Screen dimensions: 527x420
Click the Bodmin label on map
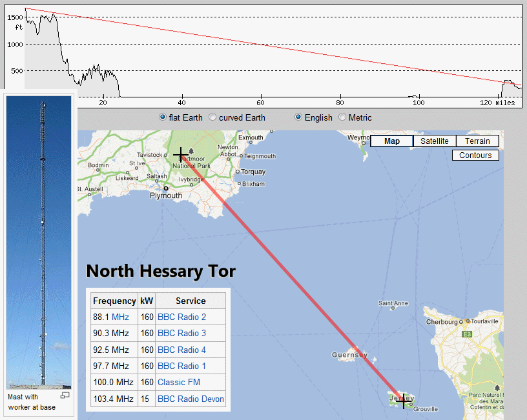click(98, 165)
